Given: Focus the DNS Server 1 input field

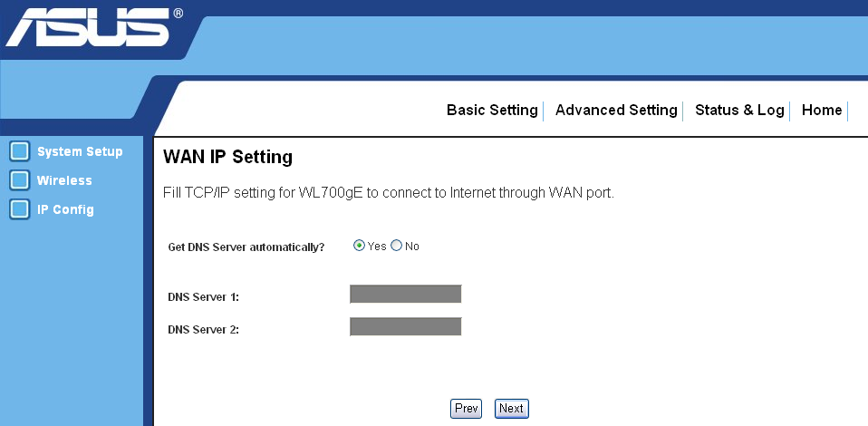Looking at the screenshot, I should point(406,295).
